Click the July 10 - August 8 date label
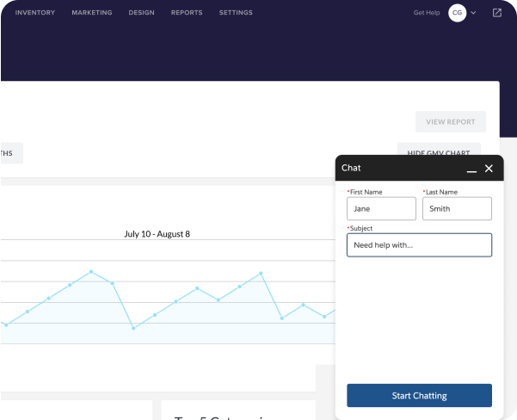This screenshot has width=517, height=420. point(157,233)
